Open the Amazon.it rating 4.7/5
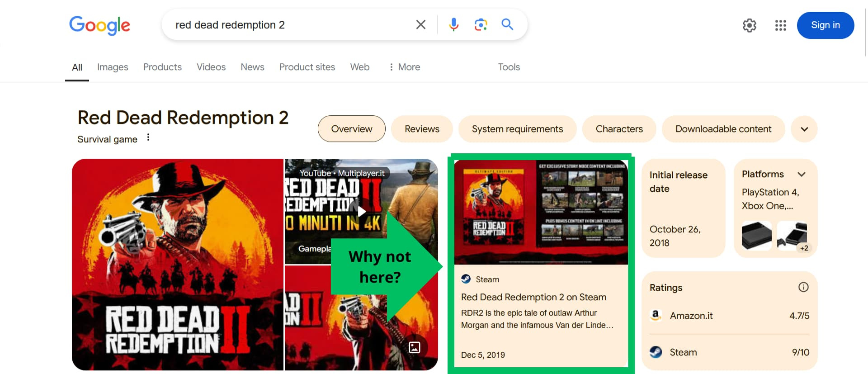The width and height of the screenshot is (868, 374). tap(799, 316)
